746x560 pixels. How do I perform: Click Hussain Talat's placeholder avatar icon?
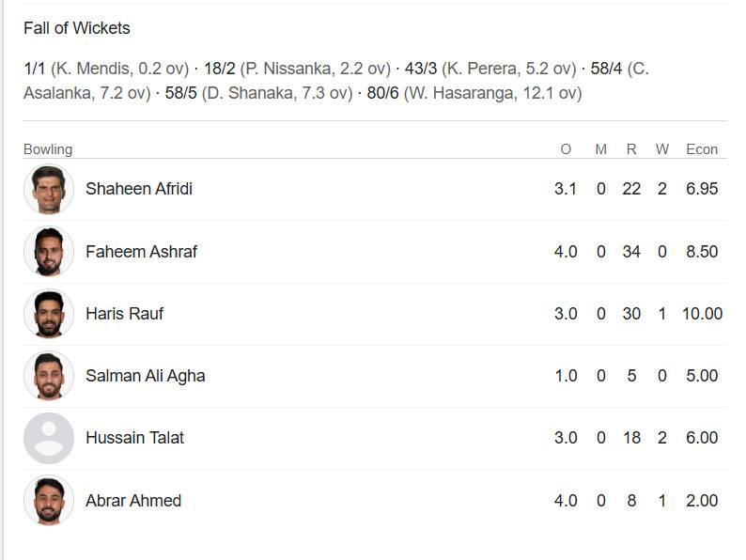pyautogui.click(x=49, y=438)
